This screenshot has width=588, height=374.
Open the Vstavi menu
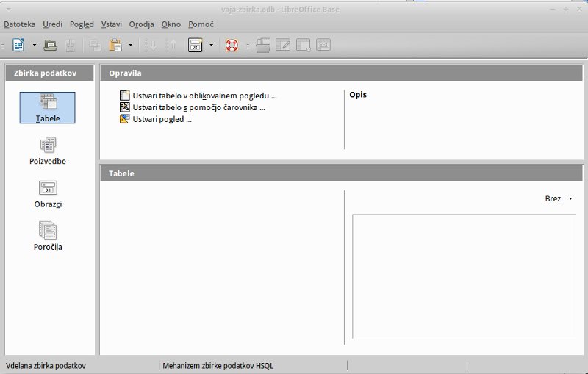[x=112, y=24]
